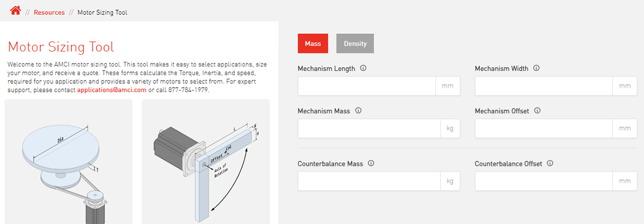Show info for Mechanism Length
Viewport: 644px width, 224px height.
click(x=363, y=68)
